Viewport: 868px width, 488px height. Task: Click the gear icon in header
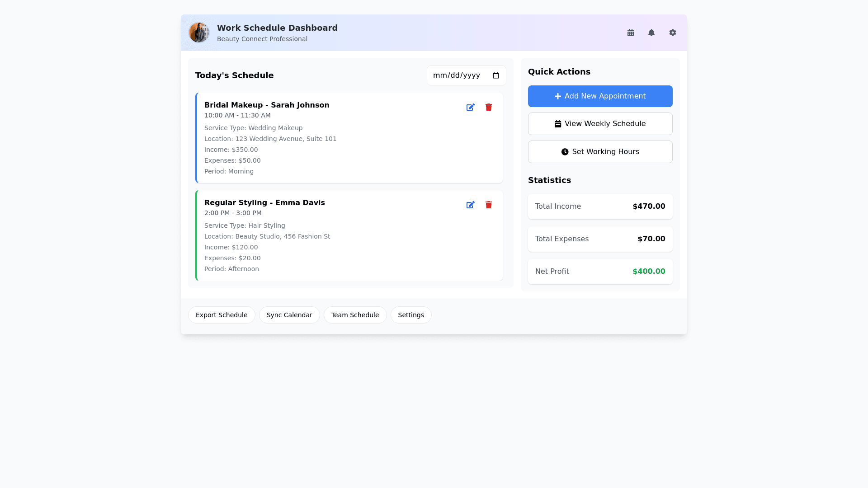tap(673, 33)
